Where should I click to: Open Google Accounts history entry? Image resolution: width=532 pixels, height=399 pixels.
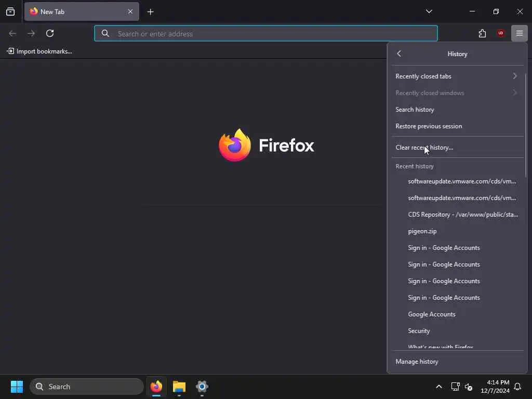click(x=457, y=314)
